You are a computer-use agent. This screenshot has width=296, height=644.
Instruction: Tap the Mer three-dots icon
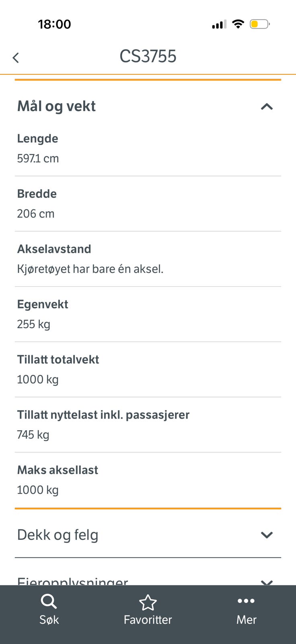click(x=246, y=601)
